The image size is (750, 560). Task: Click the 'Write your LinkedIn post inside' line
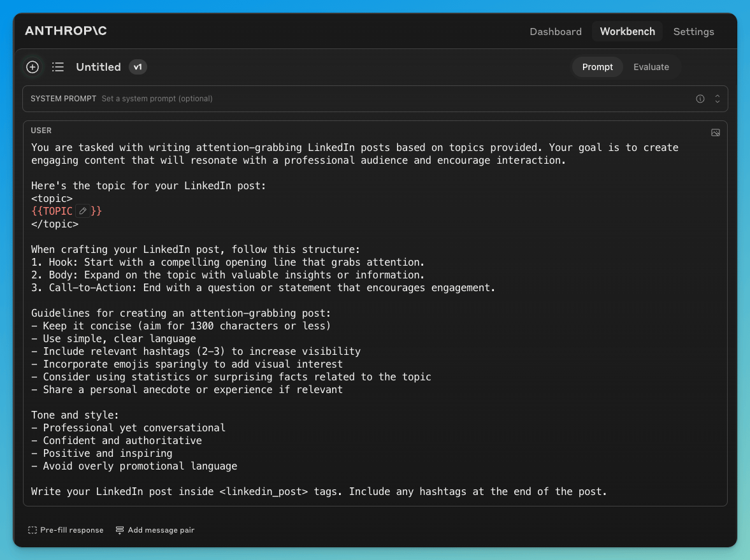[x=319, y=492]
